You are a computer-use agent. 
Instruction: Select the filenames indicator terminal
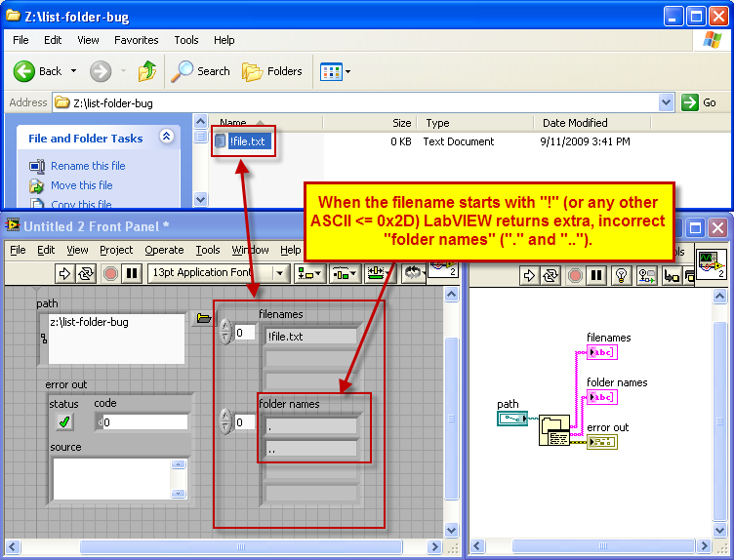tap(602, 352)
